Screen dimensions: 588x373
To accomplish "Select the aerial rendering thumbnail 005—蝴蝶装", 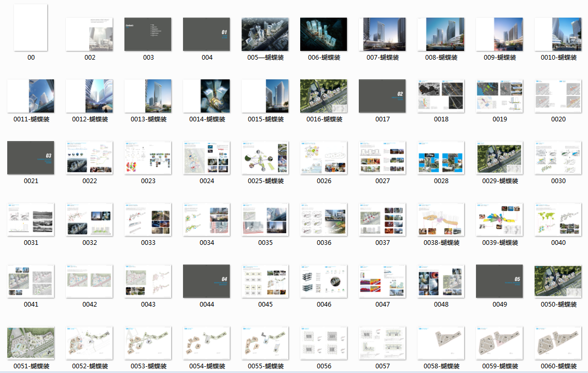I will 265,34.
